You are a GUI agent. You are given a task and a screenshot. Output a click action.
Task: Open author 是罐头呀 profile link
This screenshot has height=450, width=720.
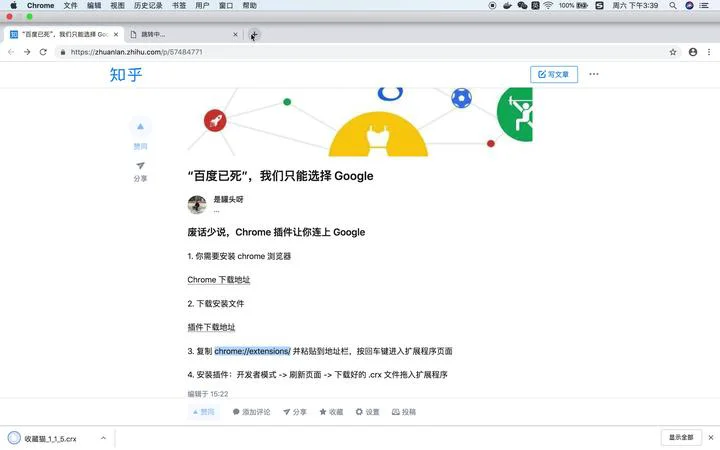pyautogui.click(x=228, y=199)
